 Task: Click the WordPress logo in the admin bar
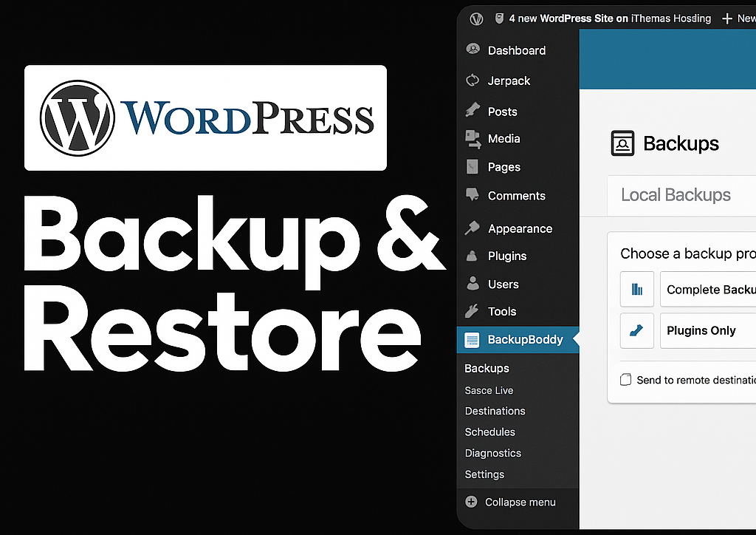(x=476, y=18)
